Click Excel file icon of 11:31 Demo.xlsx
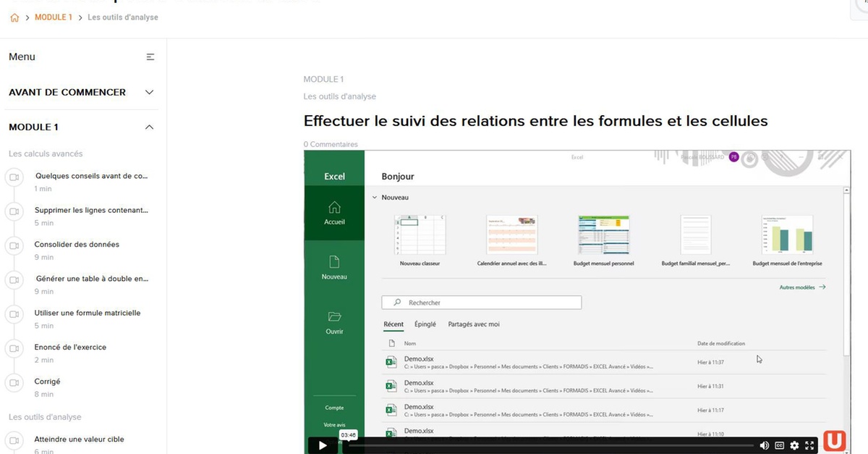The width and height of the screenshot is (868, 454). [391, 386]
